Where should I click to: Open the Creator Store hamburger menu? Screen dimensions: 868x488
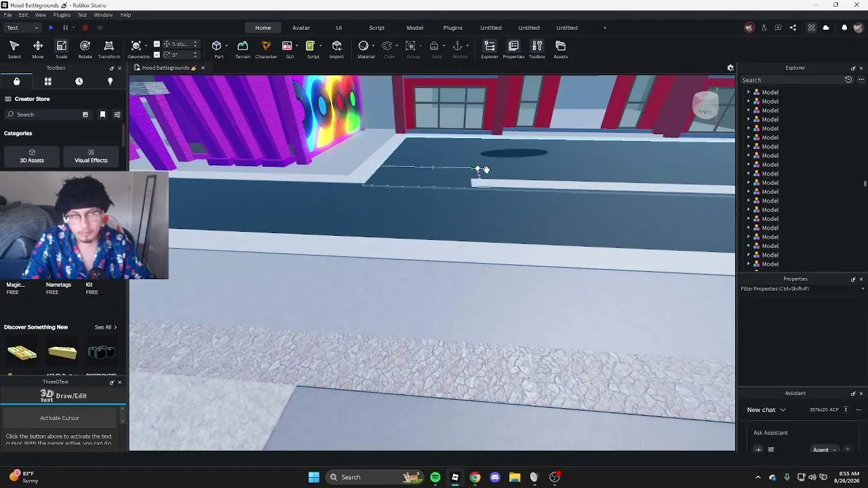pyautogui.click(x=8, y=99)
